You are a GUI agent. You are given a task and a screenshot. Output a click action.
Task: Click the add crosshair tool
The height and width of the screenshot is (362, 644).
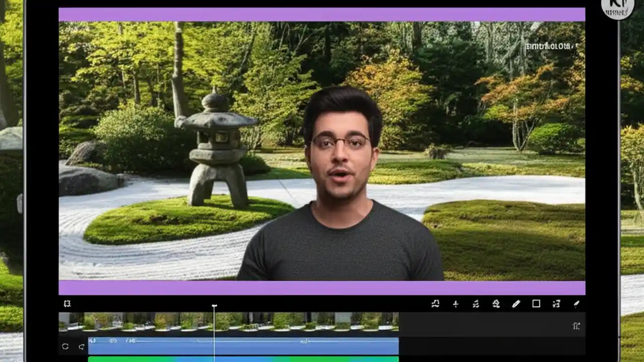click(456, 304)
